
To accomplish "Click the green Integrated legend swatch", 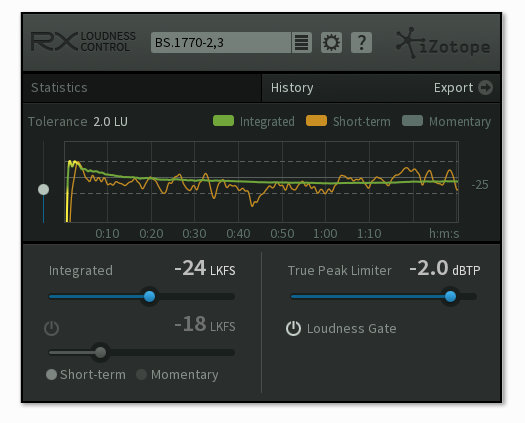I will [223, 121].
